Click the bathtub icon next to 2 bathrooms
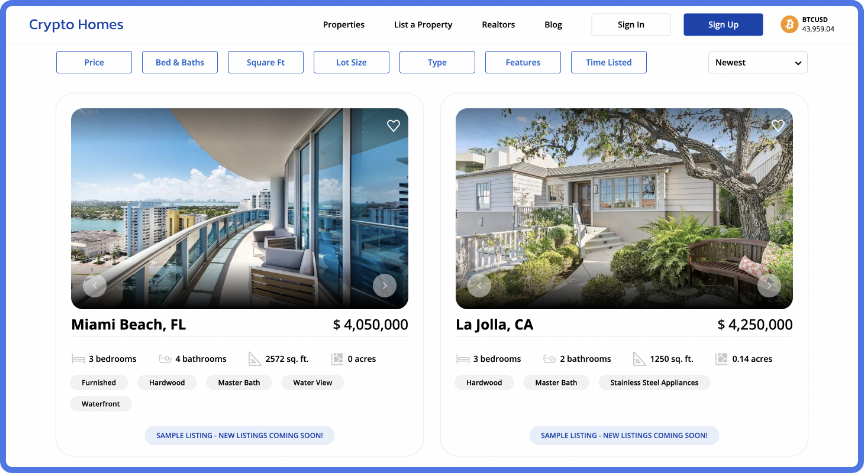The height and width of the screenshot is (473, 864). [x=549, y=359]
